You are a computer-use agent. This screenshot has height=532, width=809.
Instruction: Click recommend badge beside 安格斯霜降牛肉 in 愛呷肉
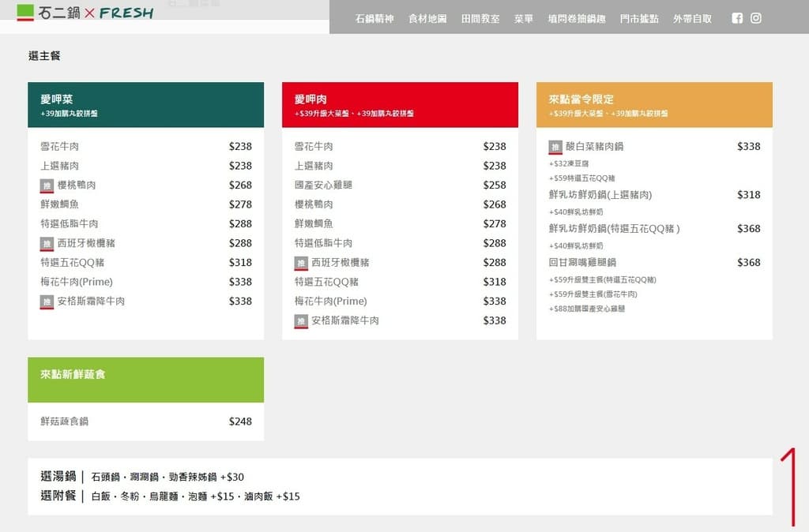[x=301, y=321]
